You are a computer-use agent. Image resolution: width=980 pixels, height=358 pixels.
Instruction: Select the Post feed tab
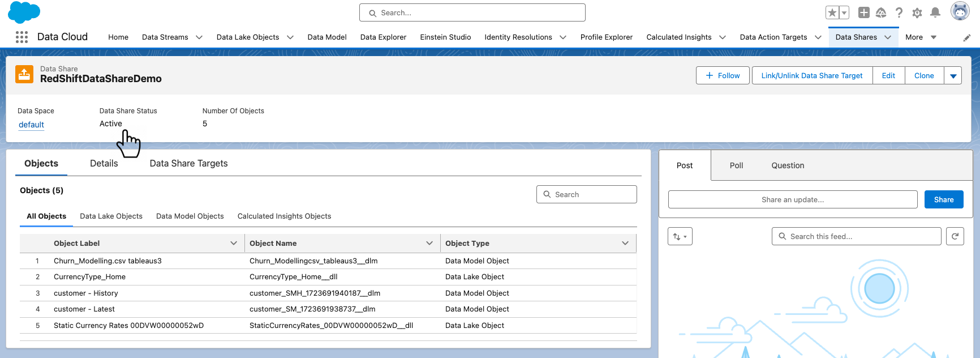click(685, 165)
